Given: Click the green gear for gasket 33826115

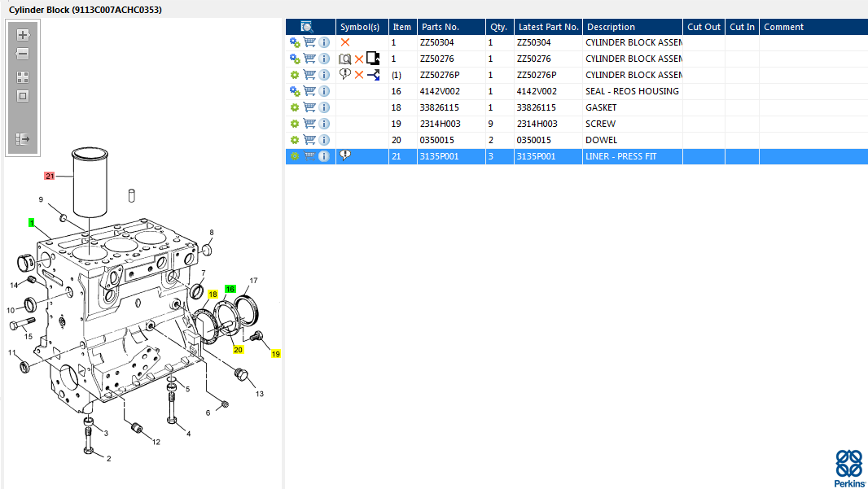Looking at the screenshot, I should 295,107.
